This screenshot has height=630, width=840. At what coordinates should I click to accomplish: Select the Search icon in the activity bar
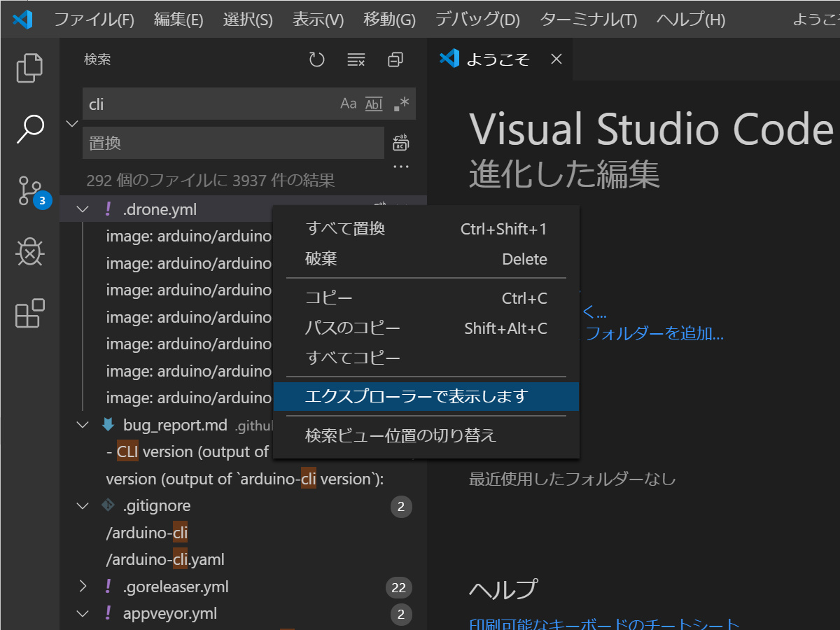[29, 129]
